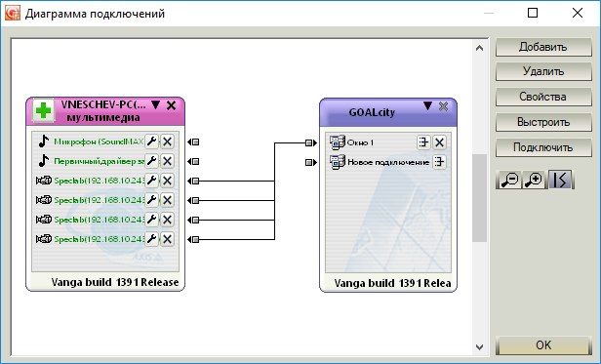Click input connector beside Окно 1
Viewport: 601px width, 364px height.
pyautogui.click(x=311, y=143)
